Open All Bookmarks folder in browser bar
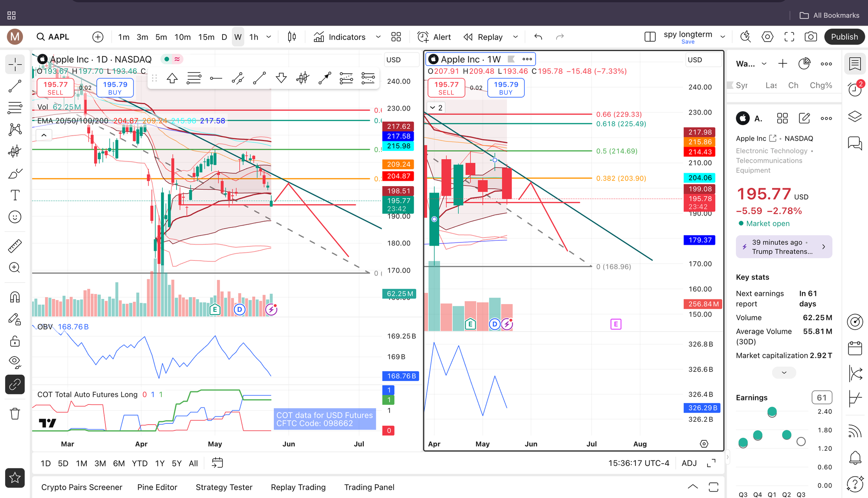This screenshot has width=868, height=498. [829, 15]
